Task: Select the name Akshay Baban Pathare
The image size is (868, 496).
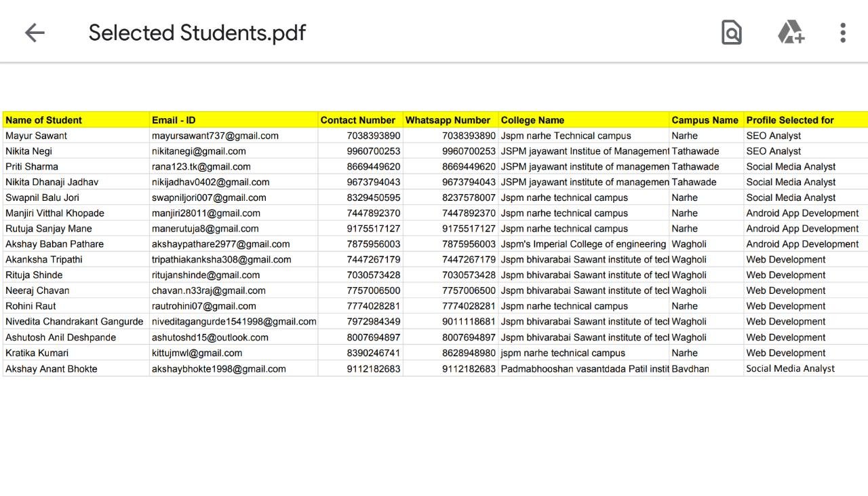Action: [x=54, y=244]
